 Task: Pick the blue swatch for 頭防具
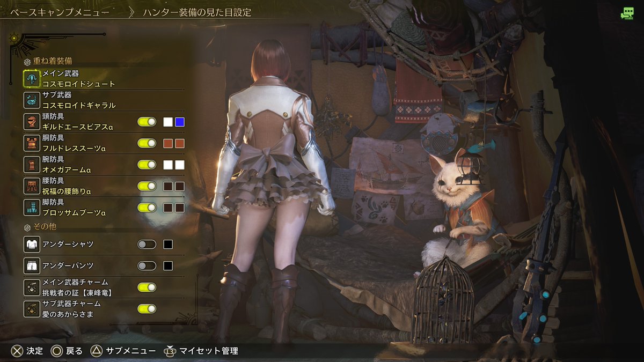pos(180,122)
